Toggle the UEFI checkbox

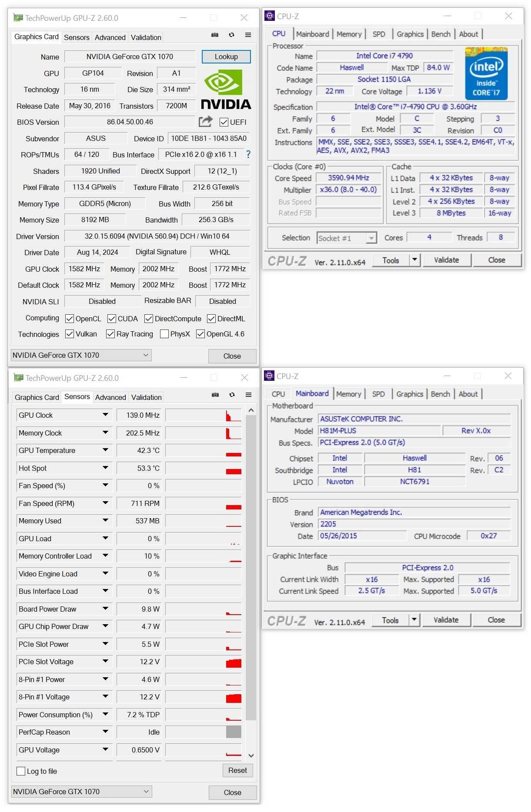pyautogui.click(x=224, y=122)
